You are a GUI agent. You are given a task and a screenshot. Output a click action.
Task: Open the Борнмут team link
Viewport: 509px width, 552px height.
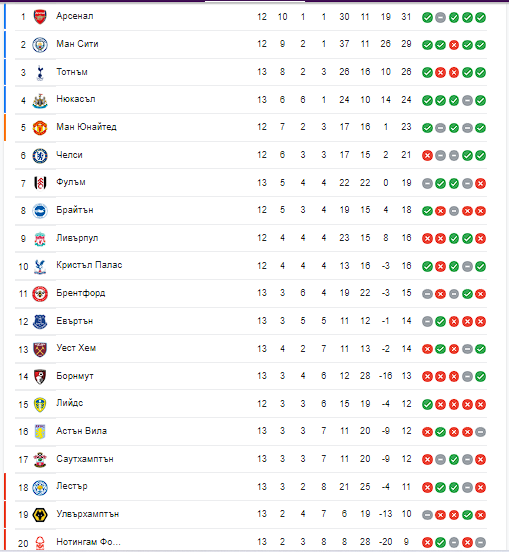pos(75,376)
